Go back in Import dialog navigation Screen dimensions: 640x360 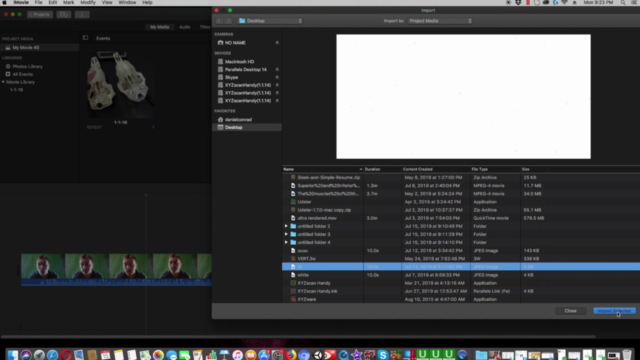pyautogui.click(x=219, y=21)
